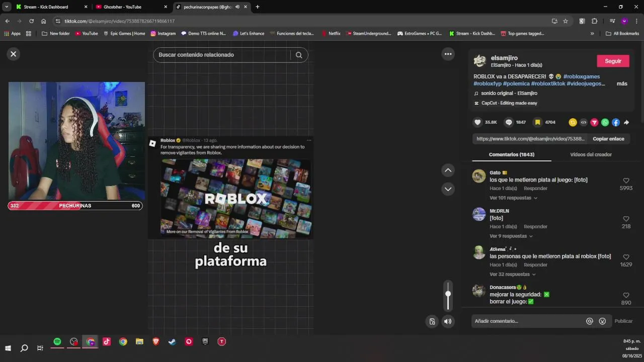Follow elsamjiro with Seguir button

pos(613,61)
